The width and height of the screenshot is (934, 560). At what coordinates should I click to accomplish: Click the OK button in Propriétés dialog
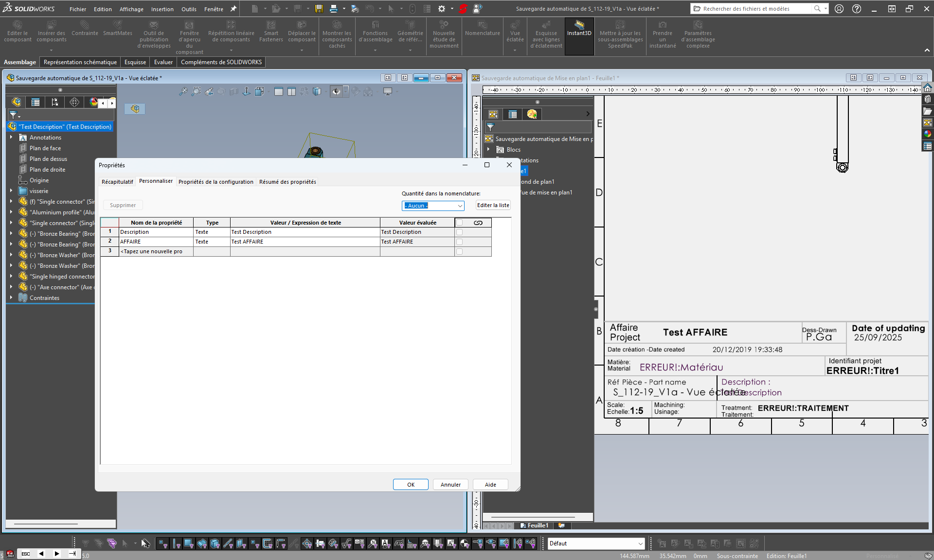411,485
